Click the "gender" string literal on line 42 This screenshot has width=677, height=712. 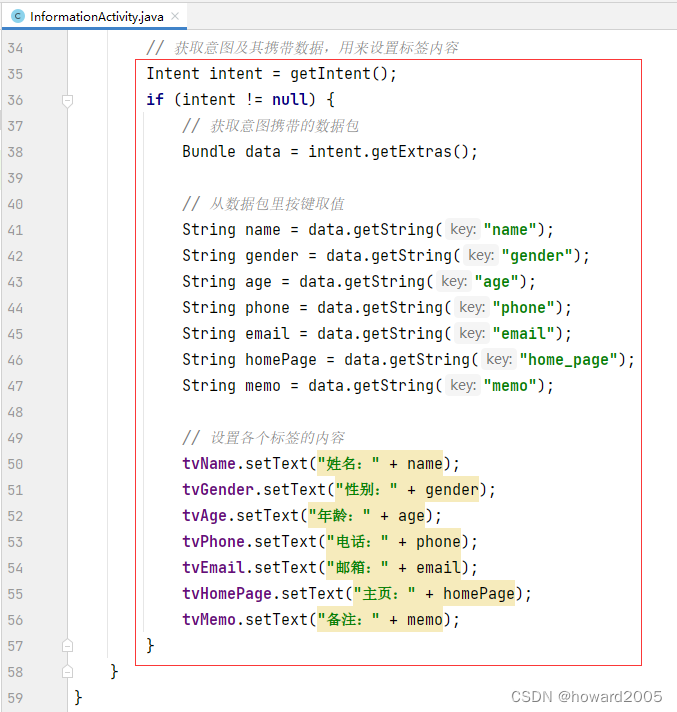[x=537, y=256]
